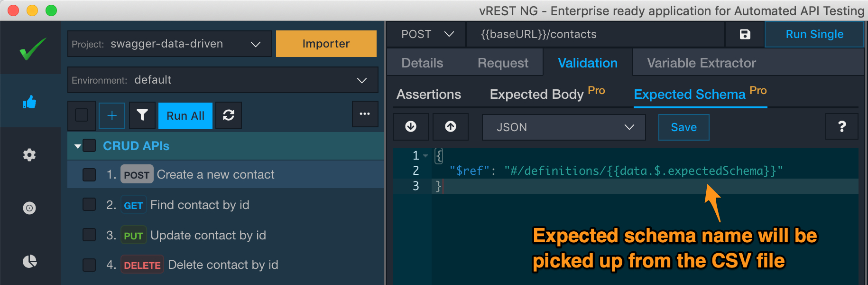
Task: Open the JSON format dropdown
Action: tap(563, 127)
